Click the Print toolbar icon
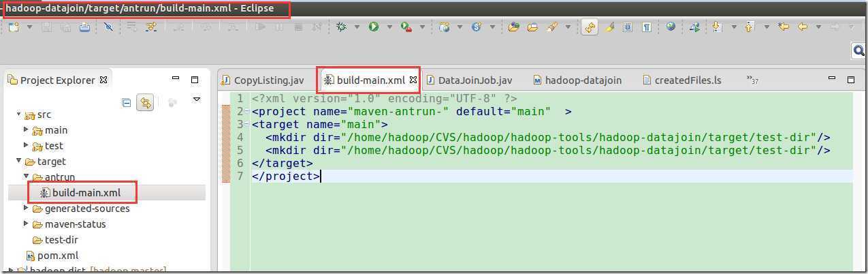 [x=84, y=27]
